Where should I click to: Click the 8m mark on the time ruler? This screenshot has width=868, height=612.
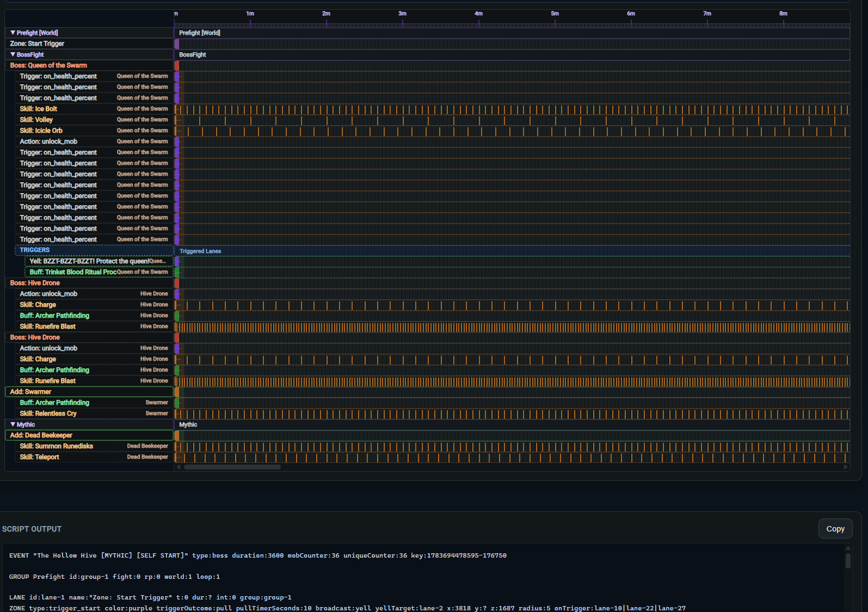point(784,14)
